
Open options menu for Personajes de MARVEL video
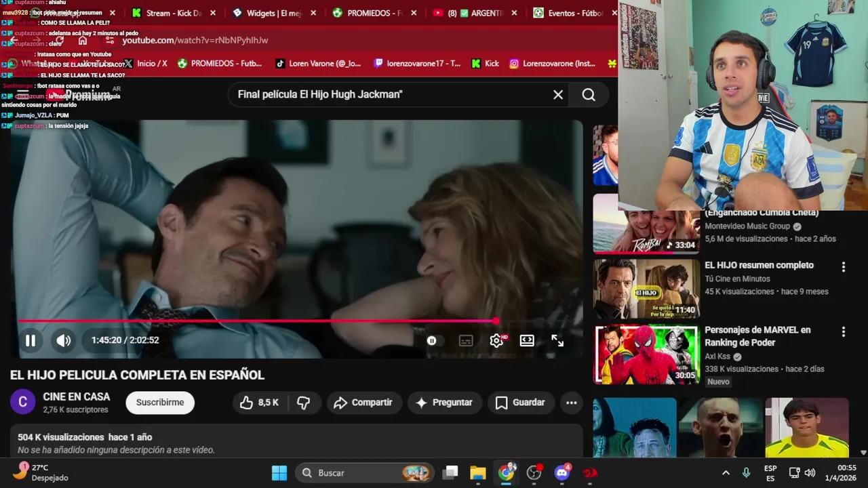[844, 332]
